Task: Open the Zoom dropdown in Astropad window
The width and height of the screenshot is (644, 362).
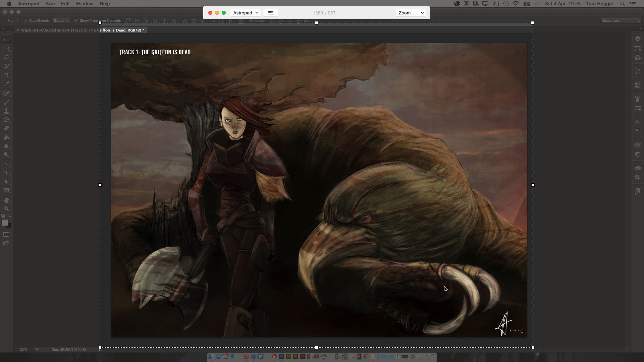Action: tap(411, 13)
